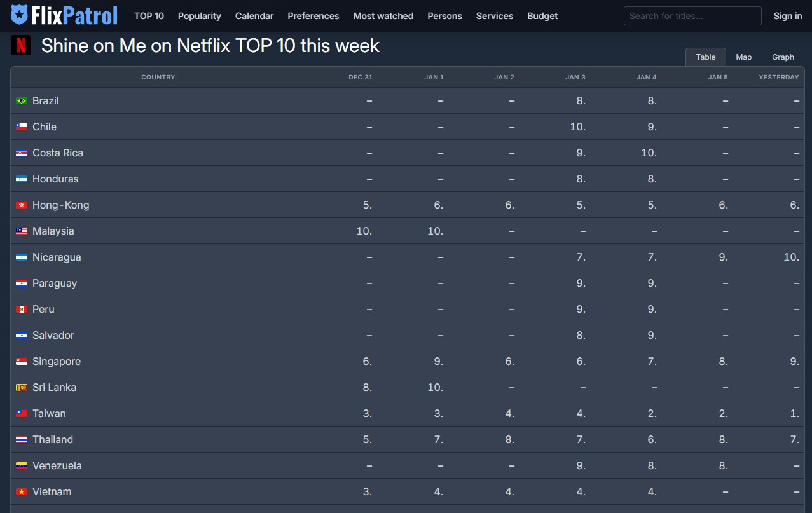812x513 pixels.
Task: Click the Singapore flag icon
Action: [x=22, y=362]
